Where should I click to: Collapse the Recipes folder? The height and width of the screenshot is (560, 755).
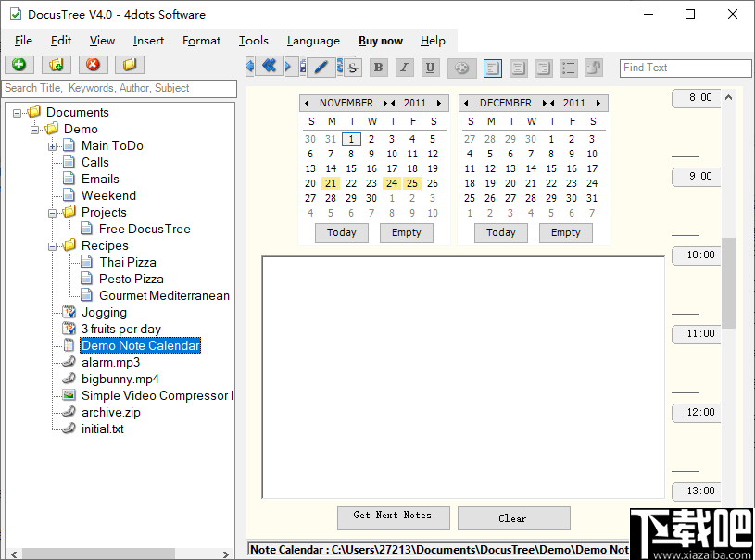[x=52, y=246]
